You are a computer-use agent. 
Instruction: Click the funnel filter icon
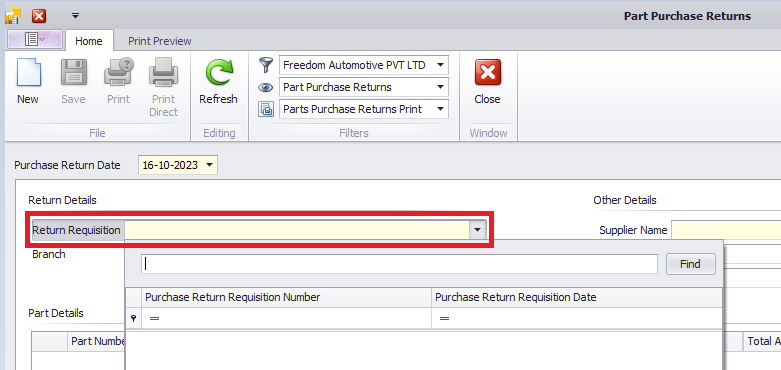click(266, 65)
